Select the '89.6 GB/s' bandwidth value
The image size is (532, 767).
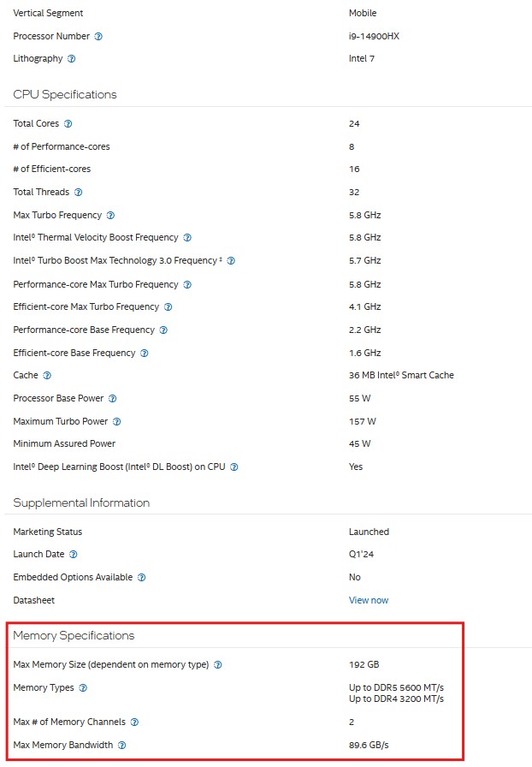coord(369,745)
